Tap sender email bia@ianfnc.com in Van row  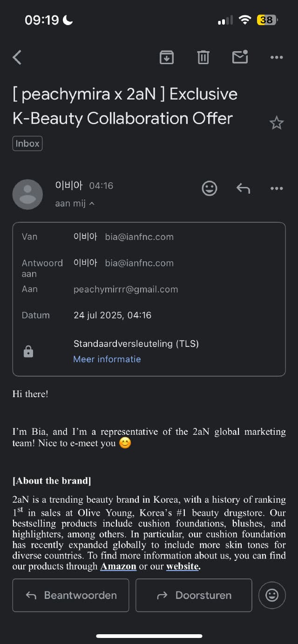pyautogui.click(x=139, y=237)
